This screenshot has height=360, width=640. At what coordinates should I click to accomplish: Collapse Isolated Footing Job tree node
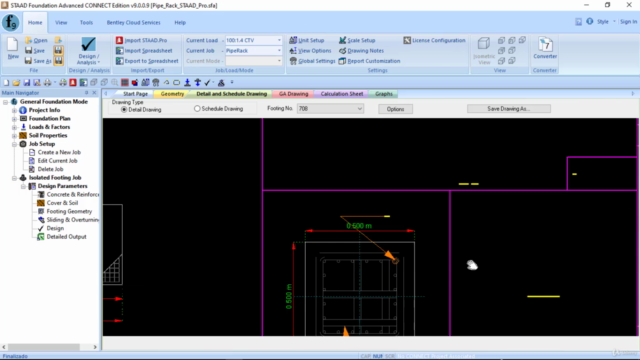click(x=14, y=178)
